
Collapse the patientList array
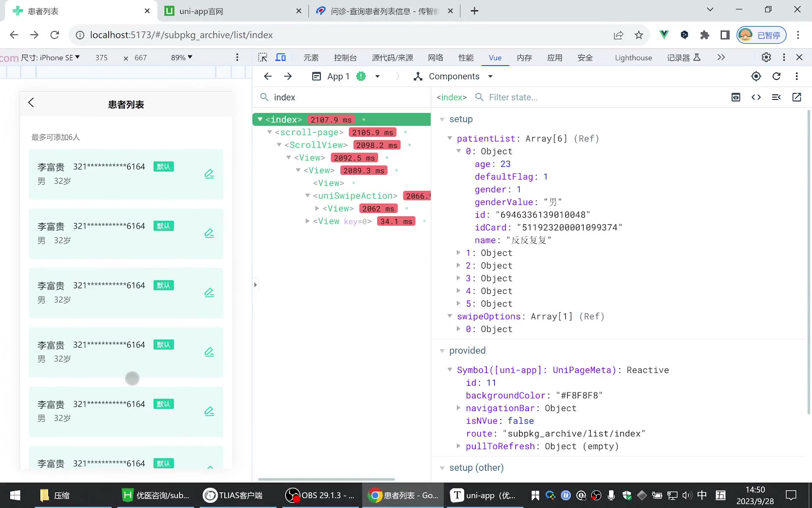[450, 138]
